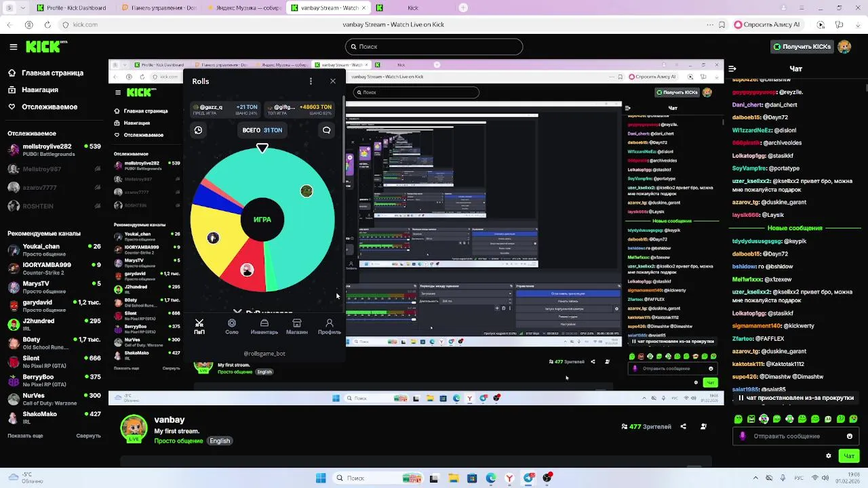The width and height of the screenshot is (868, 488).
Task: Close the Rolls mini app panel
Action: click(333, 81)
